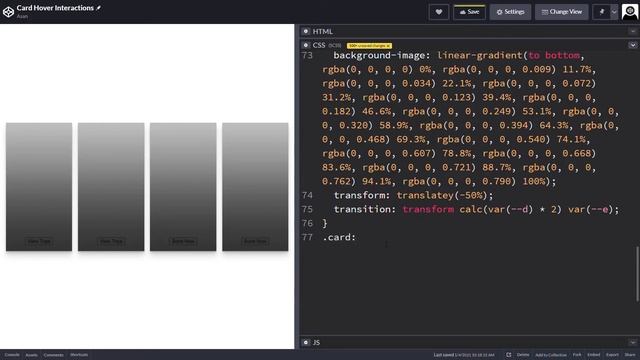Click 'translatey(-50%)' on line 74

click(442, 195)
